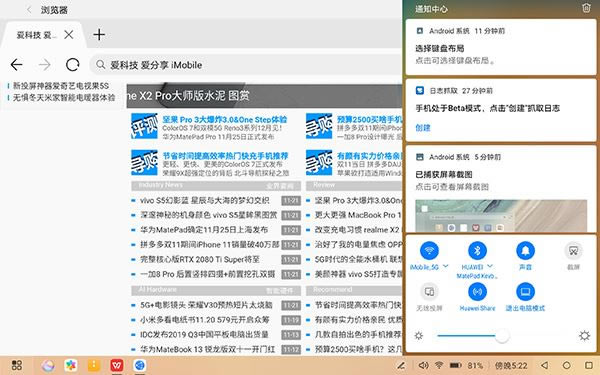Enable Huawei Share toggle
Screen dimensions: 600x375
point(477,292)
